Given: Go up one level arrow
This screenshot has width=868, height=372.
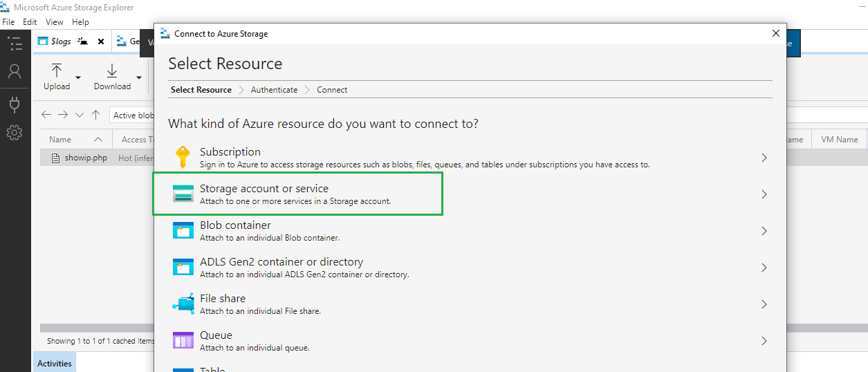Looking at the screenshot, I should 95,115.
